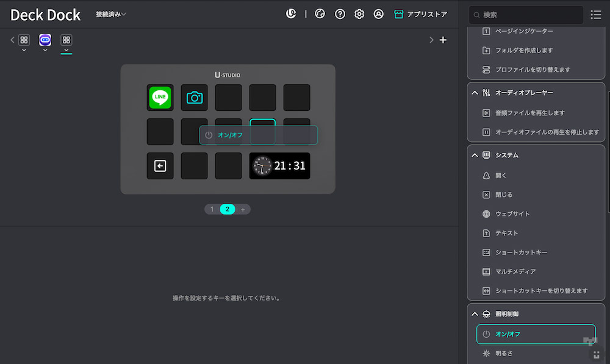
Task: Click the LINE app key on the deck
Action: click(x=160, y=98)
